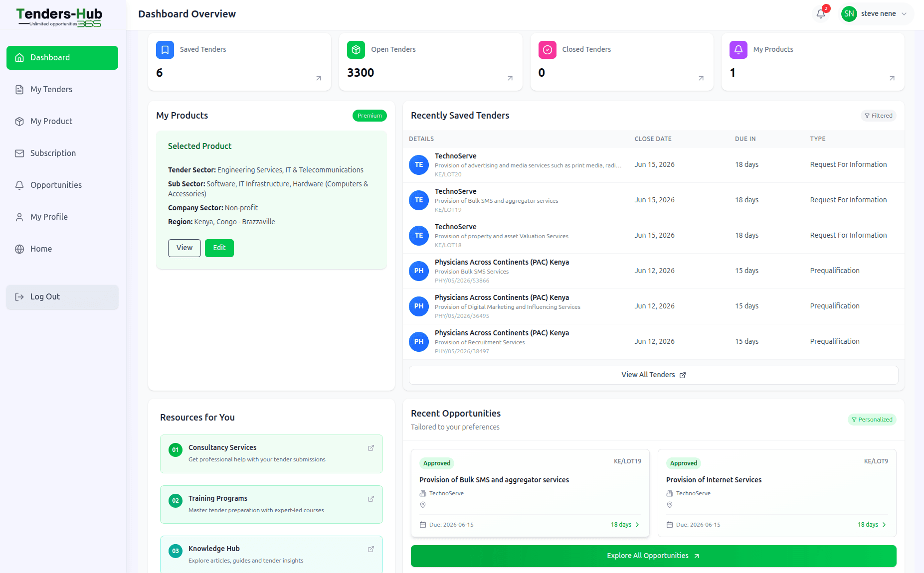Click Explore All Opportunities button
This screenshot has width=924, height=573.
point(654,556)
